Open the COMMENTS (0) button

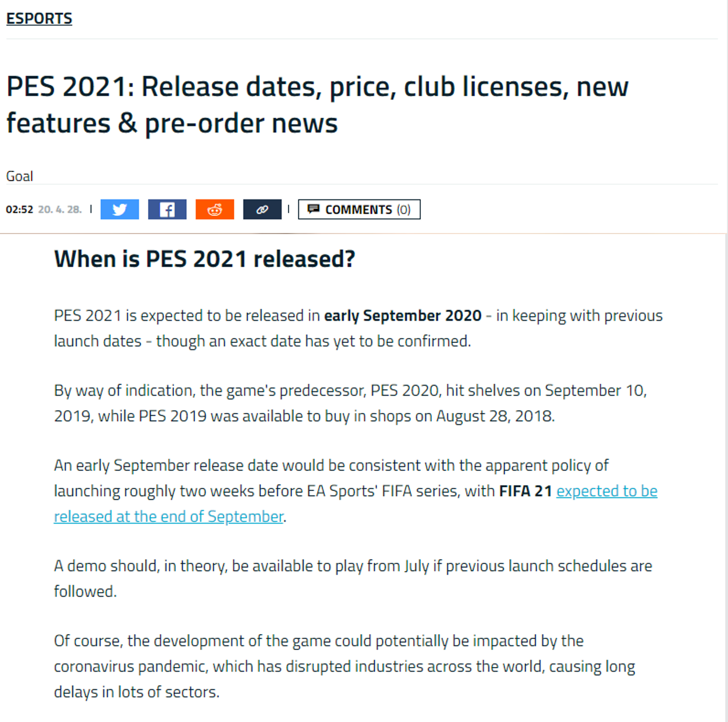(359, 209)
